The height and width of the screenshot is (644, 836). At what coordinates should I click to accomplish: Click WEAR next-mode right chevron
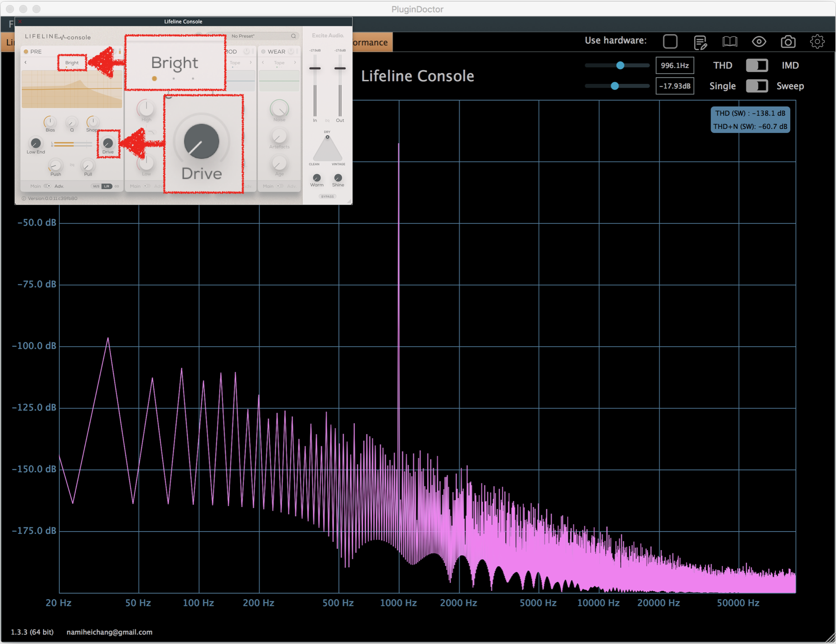click(x=295, y=63)
